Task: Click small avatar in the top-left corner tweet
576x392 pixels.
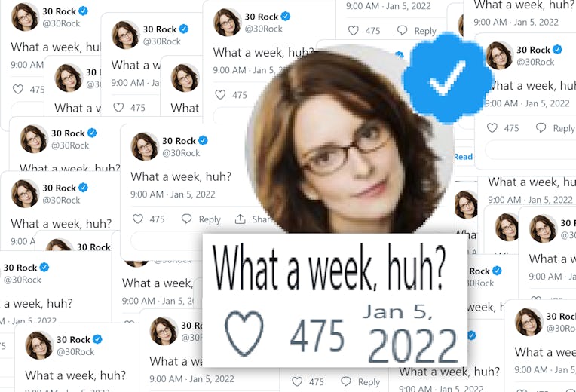Action: (25, 17)
